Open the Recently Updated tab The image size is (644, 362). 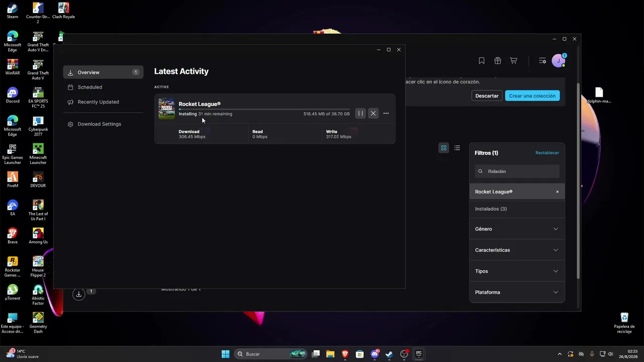(103, 102)
